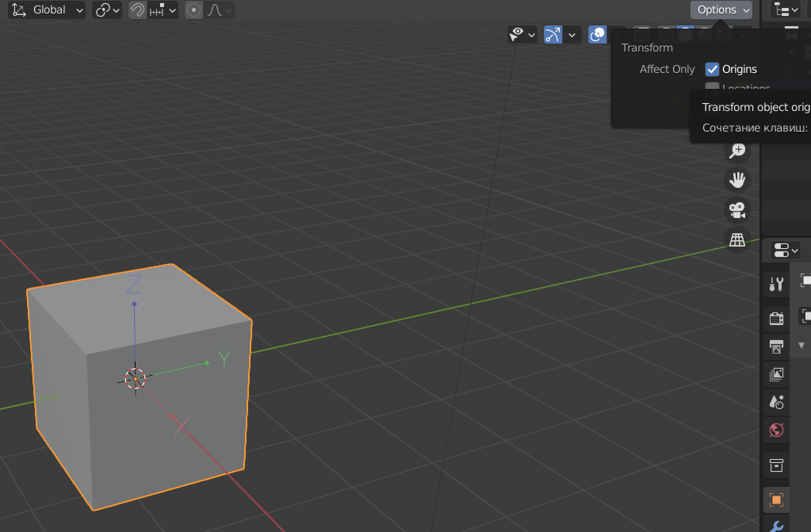Open the Object properties tab

[x=776, y=499]
